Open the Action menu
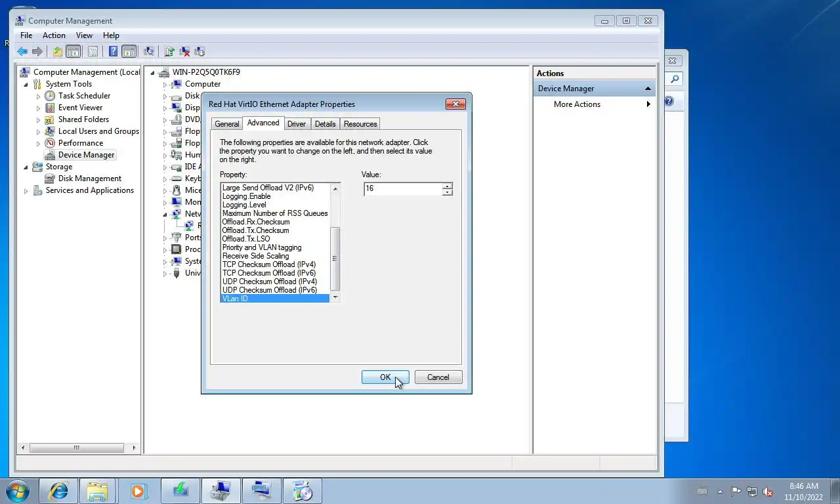The height and width of the screenshot is (504, 840). pos(54,35)
